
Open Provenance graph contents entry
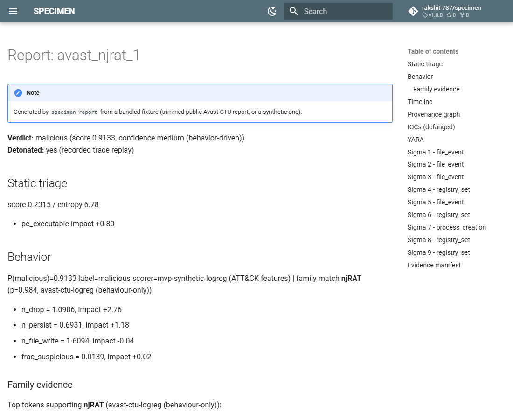(x=434, y=115)
